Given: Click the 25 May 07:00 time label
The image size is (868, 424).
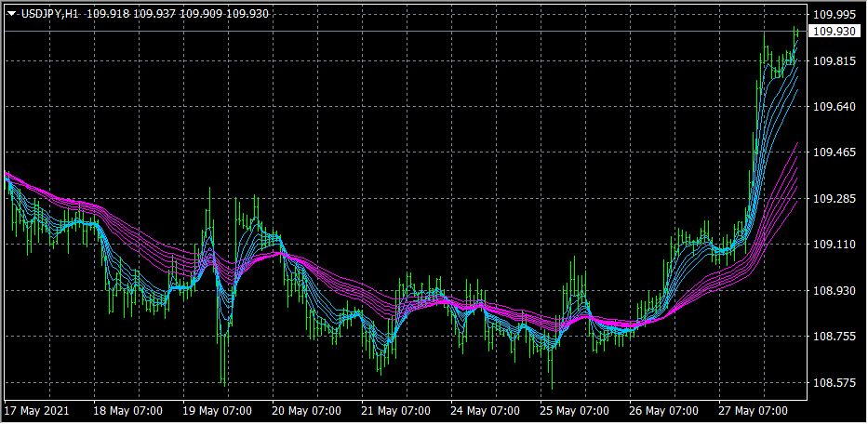Looking at the screenshot, I should click(x=575, y=411).
